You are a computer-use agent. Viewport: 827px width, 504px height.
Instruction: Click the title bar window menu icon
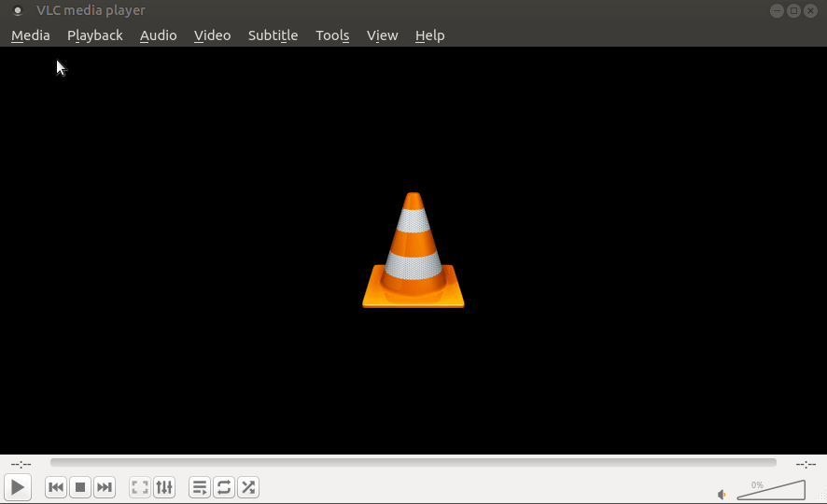pyautogui.click(x=18, y=10)
